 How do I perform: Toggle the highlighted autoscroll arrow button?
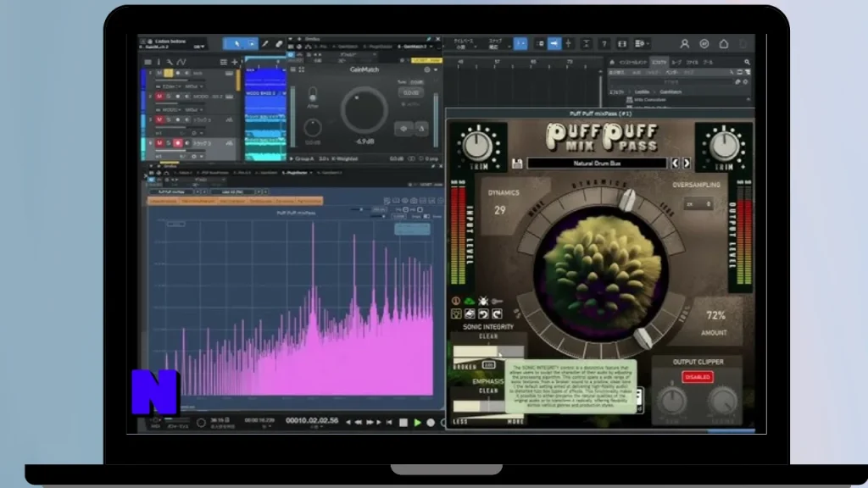coord(554,44)
